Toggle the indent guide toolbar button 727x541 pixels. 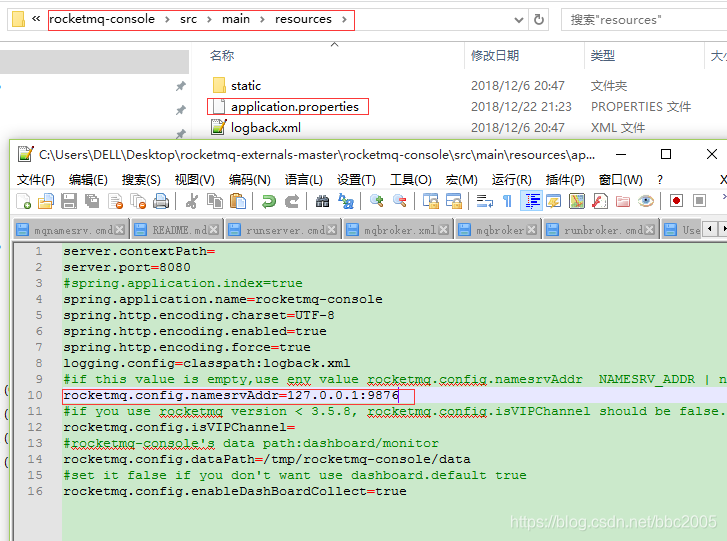point(531,202)
